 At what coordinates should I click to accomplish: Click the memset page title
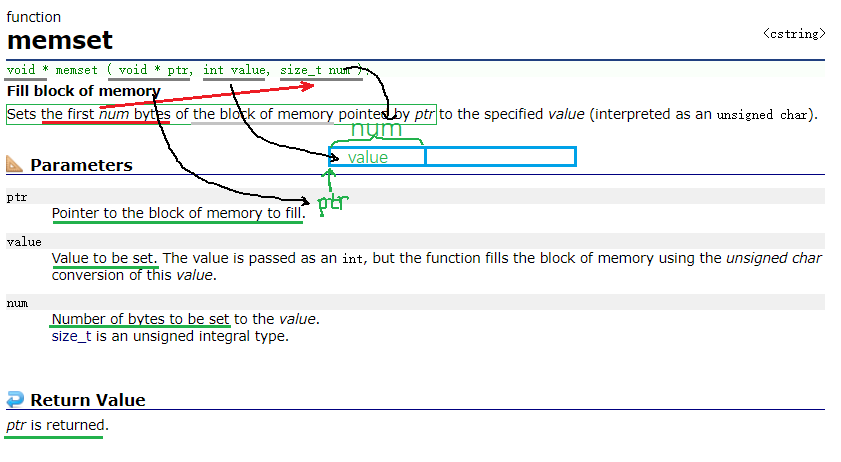click(x=59, y=41)
